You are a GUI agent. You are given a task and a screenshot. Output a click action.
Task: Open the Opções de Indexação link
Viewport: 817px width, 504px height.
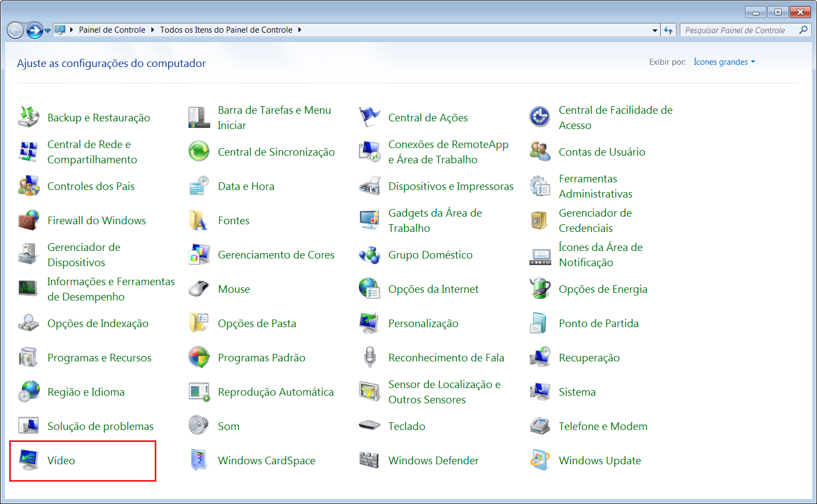point(98,323)
